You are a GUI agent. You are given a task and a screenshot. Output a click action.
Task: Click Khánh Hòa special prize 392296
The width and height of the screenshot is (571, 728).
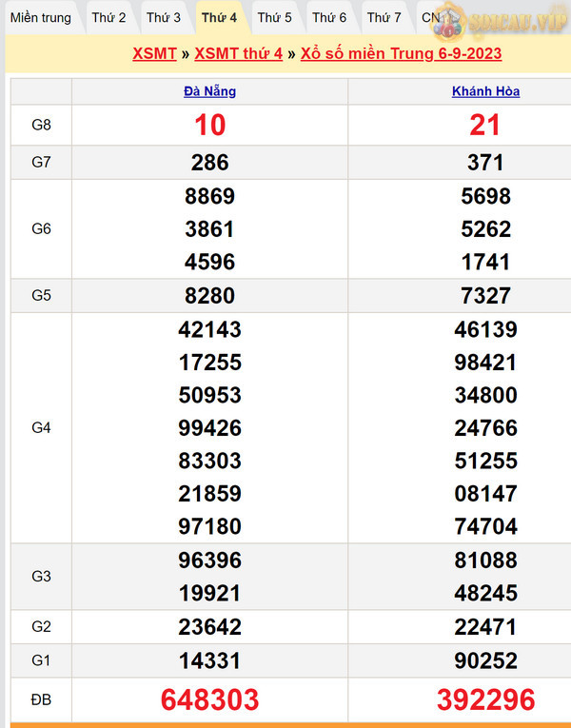point(485,699)
